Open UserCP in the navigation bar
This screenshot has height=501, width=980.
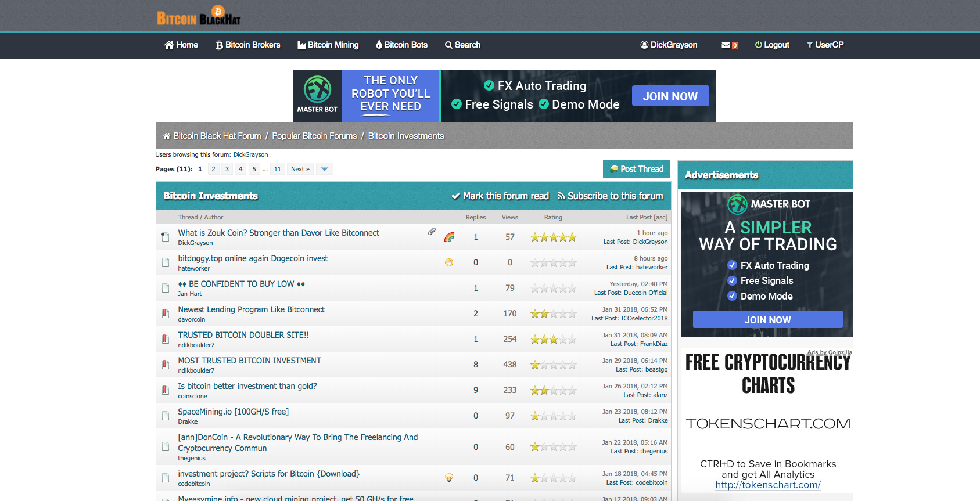click(x=825, y=45)
